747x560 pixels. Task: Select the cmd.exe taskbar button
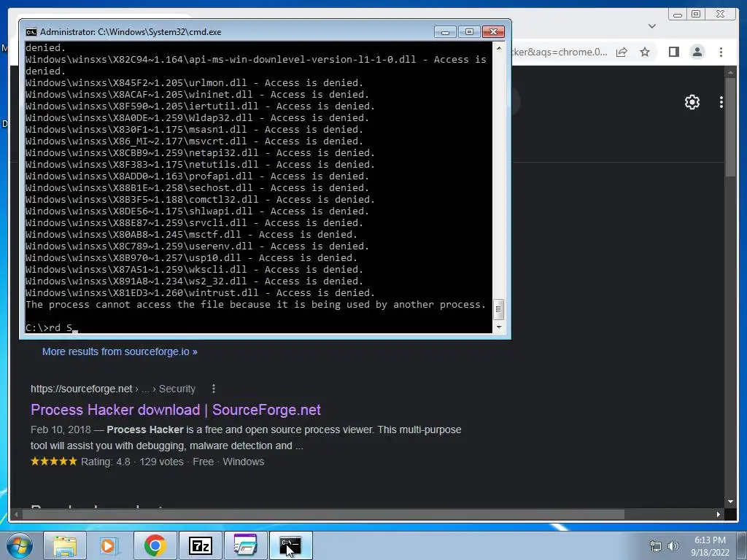[290, 545]
